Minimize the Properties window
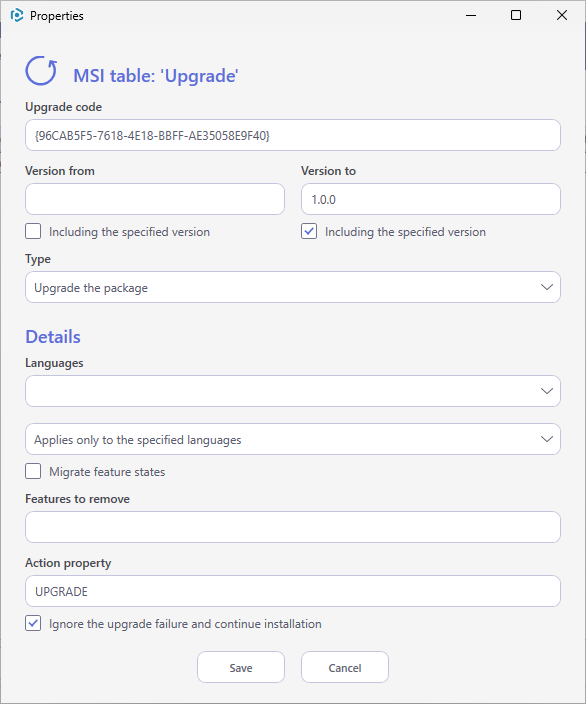 click(471, 16)
